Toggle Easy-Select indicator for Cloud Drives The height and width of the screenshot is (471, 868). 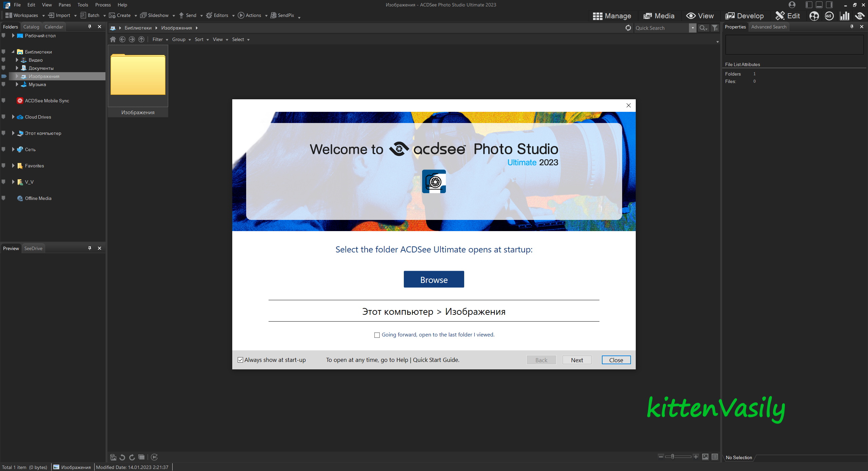[3, 117]
